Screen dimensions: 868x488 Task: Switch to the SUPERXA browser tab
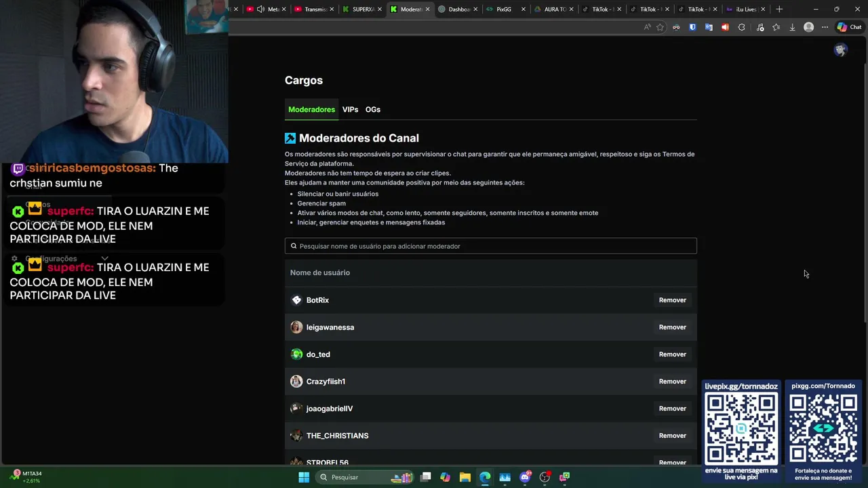(363, 9)
